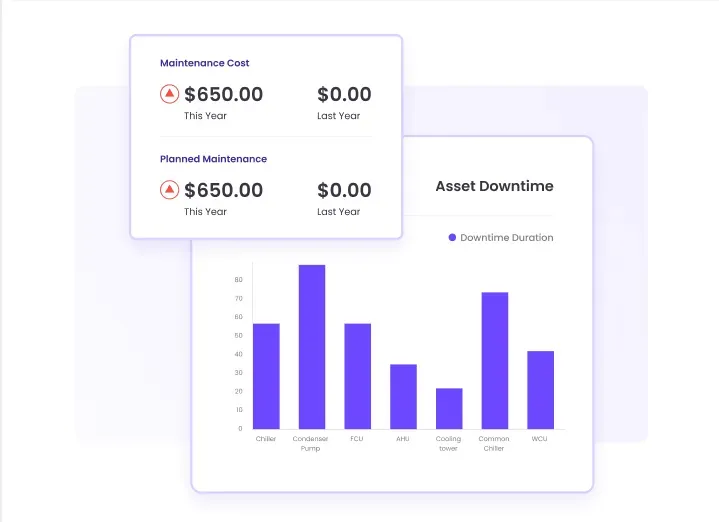The image size is (719, 522).
Task: Select Planned Maintenance $0.00 Last Year amount
Action: point(344,191)
